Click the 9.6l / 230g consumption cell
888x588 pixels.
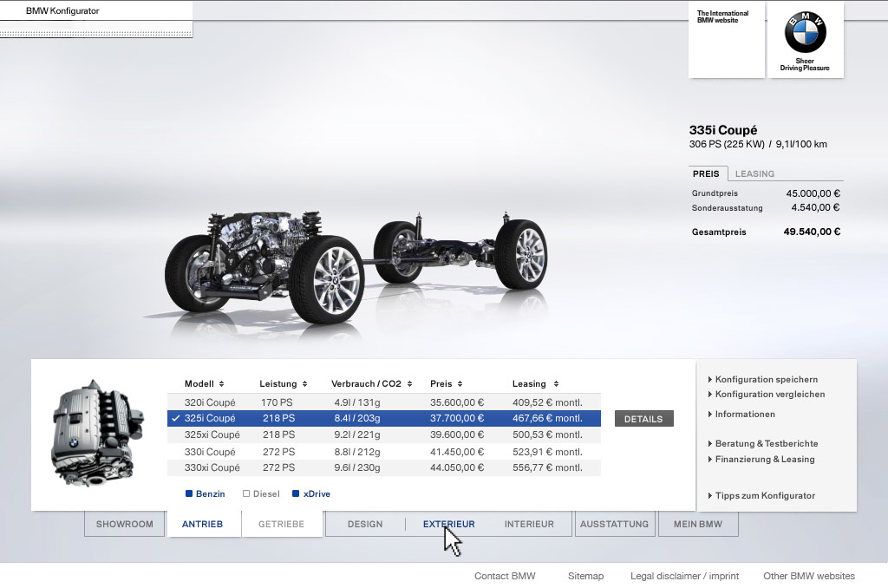pos(356,468)
